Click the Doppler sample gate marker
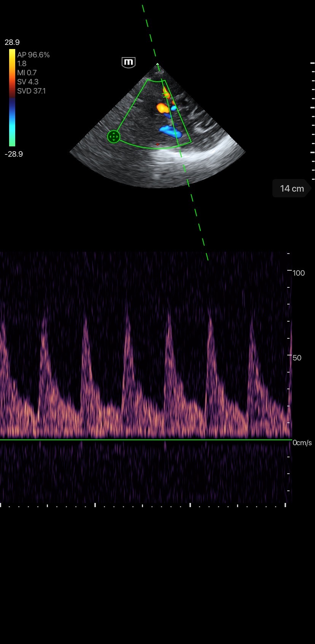The height and width of the screenshot is (644, 315). (165, 96)
